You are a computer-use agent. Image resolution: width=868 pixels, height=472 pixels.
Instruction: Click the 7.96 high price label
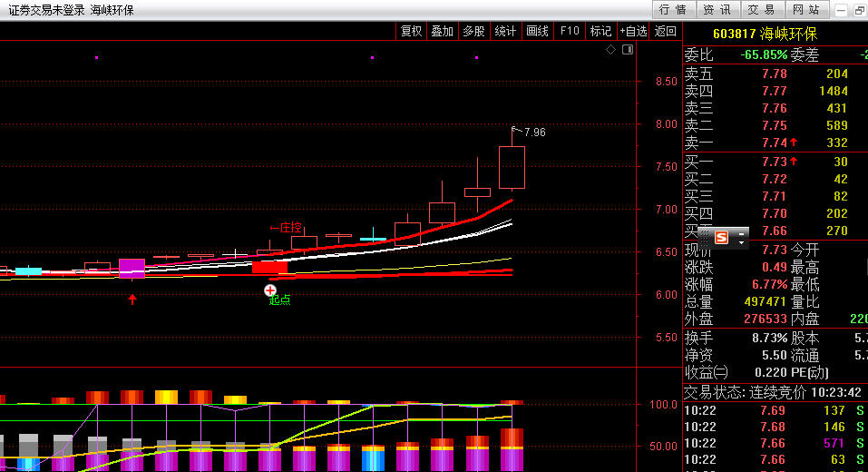pos(534,133)
